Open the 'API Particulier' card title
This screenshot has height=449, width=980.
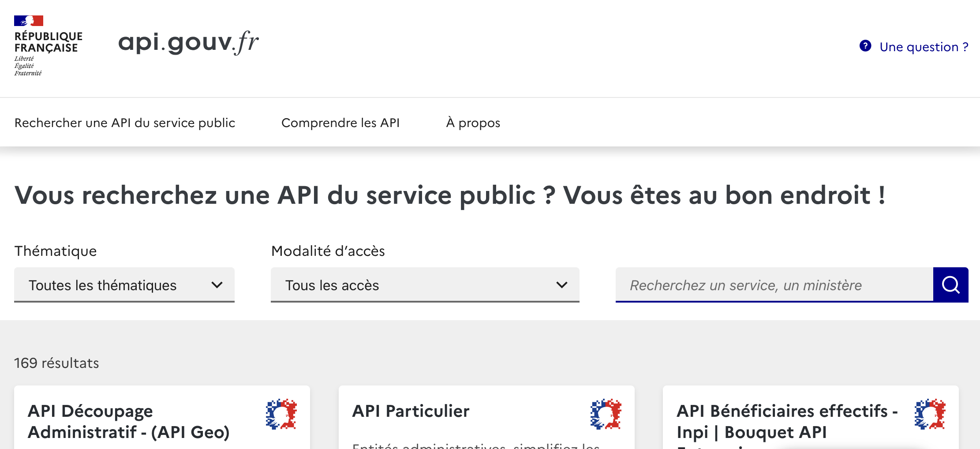[411, 411]
